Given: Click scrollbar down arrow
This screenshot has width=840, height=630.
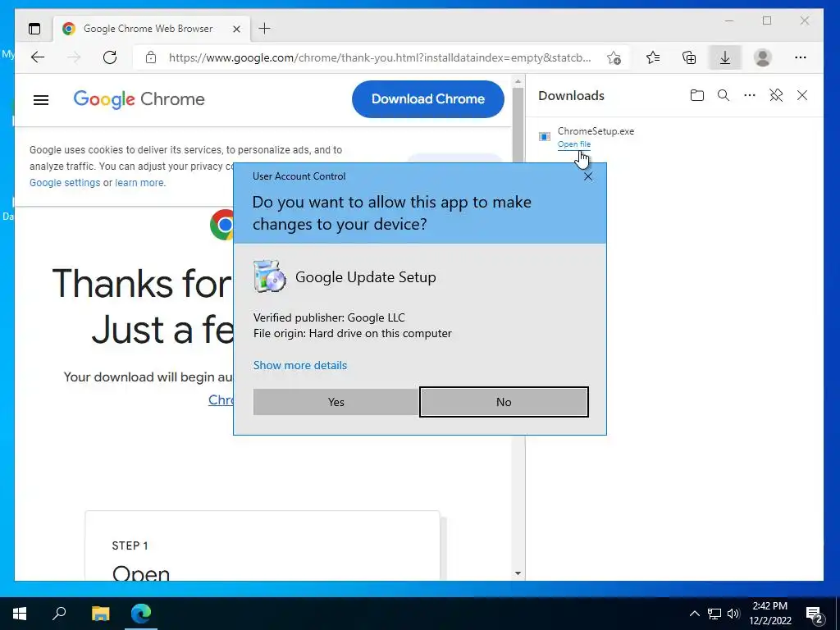Looking at the screenshot, I should [x=518, y=573].
